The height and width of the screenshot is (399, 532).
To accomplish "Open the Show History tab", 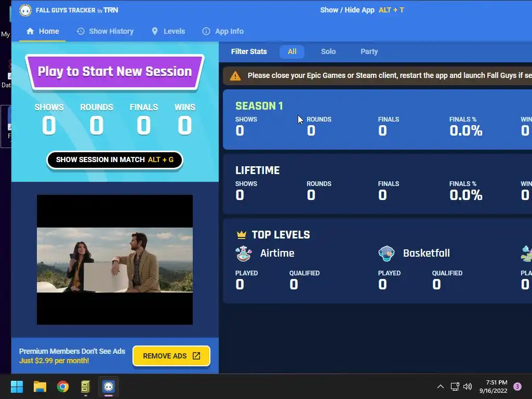I will point(105,31).
